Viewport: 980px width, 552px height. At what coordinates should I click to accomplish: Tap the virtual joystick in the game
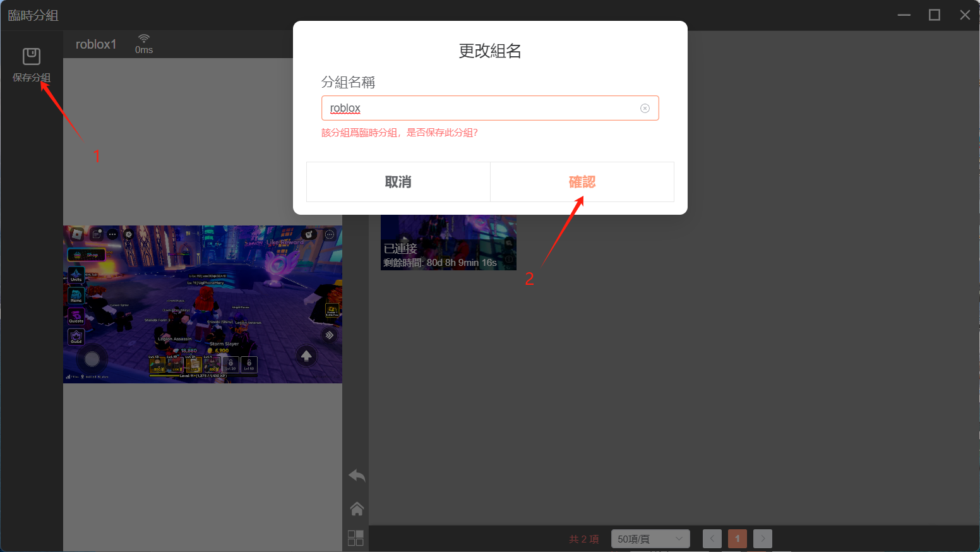pyautogui.click(x=92, y=359)
